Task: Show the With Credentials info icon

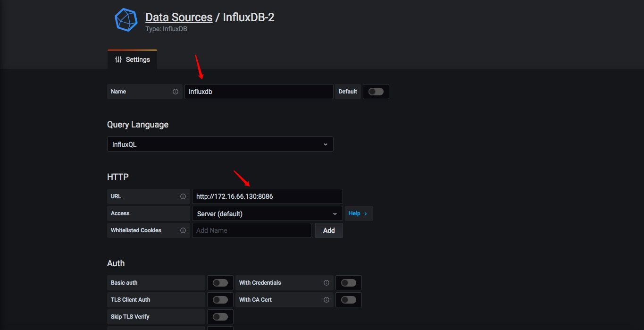Action: click(x=326, y=283)
